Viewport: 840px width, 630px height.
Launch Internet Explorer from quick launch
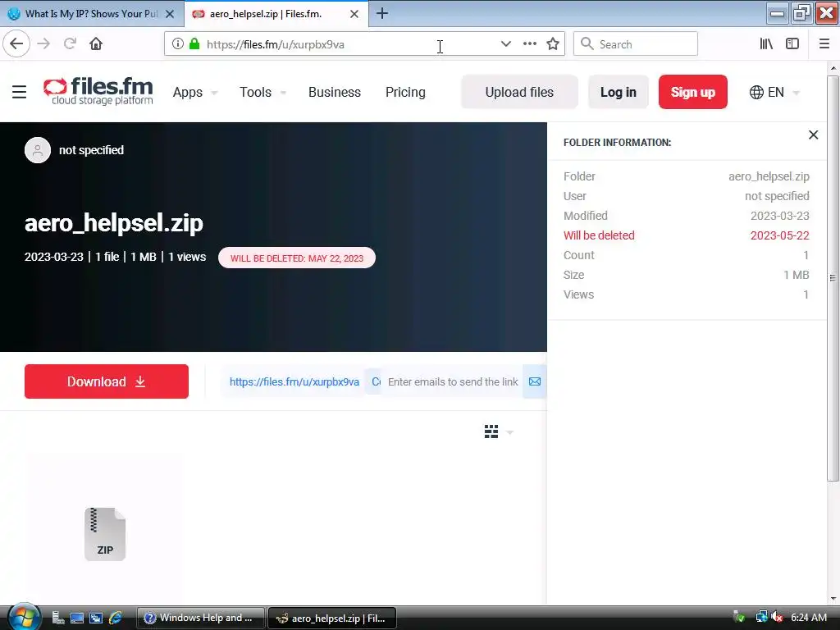tap(115, 618)
